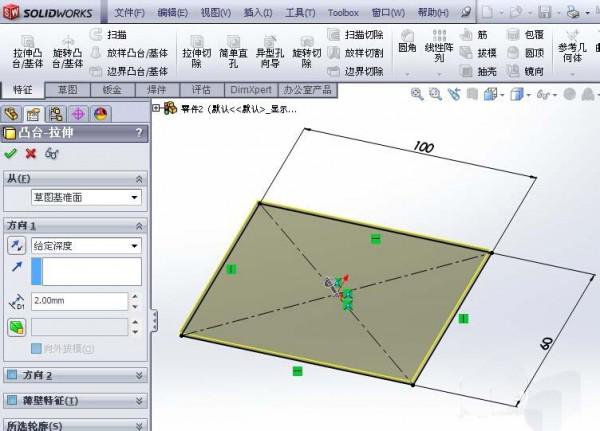600x431 pixels.
Task: Select the Linear Pattern (线性阵列) tool
Action: click(439, 46)
